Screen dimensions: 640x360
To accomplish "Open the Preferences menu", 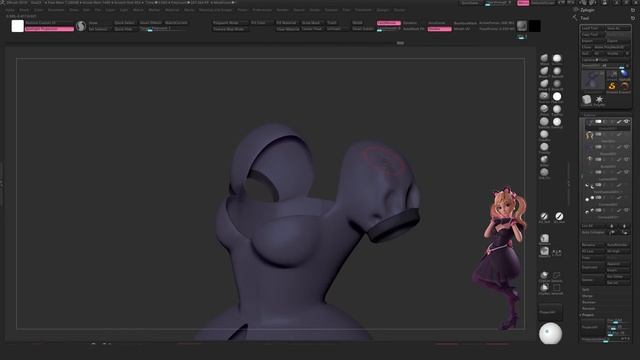I will point(262,10).
